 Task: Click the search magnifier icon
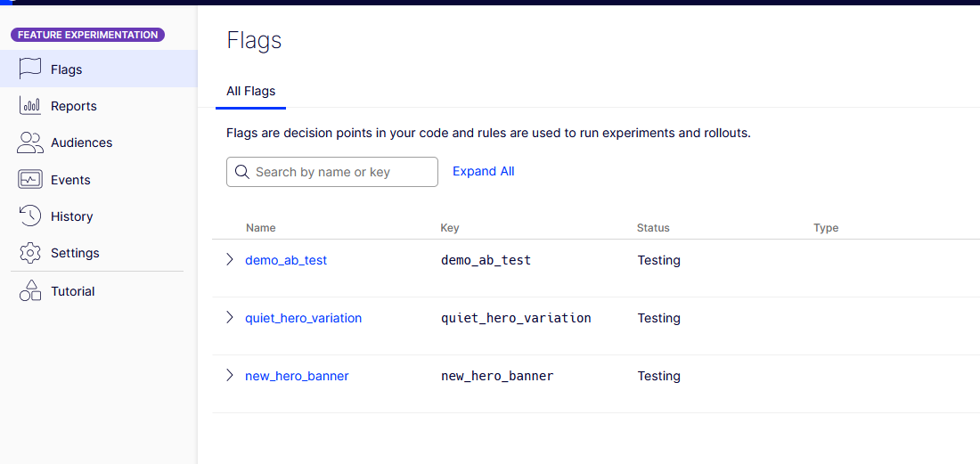[x=241, y=172]
